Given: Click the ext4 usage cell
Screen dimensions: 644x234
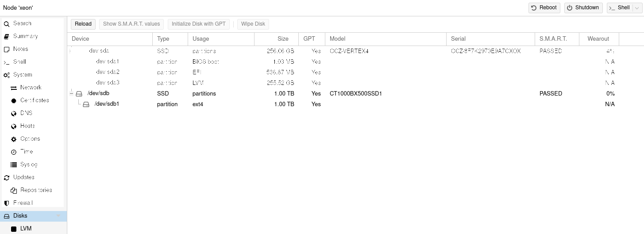Looking at the screenshot, I should [x=198, y=104].
